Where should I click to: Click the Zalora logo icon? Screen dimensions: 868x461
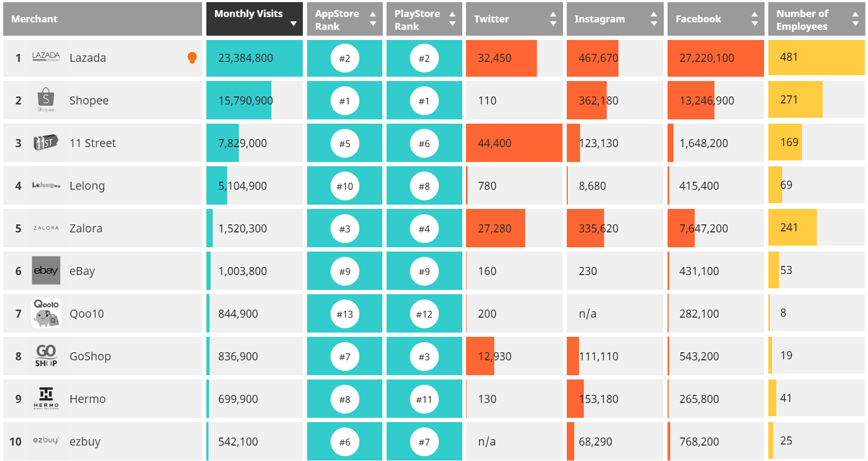point(46,228)
